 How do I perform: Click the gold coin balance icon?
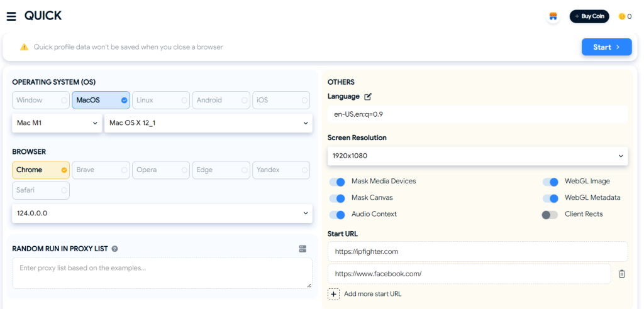(622, 16)
